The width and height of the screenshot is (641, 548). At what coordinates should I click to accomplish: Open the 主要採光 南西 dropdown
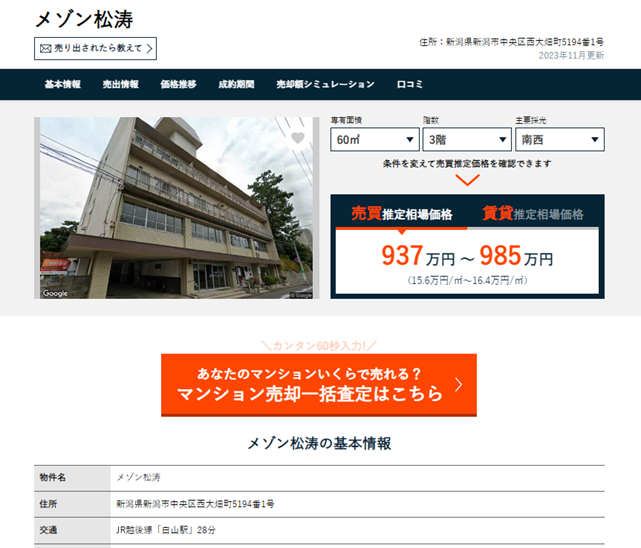click(560, 140)
